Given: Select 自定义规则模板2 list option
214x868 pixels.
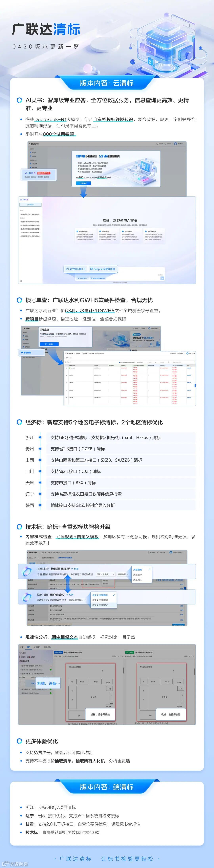Looking at the screenshot, I should coord(104,600).
